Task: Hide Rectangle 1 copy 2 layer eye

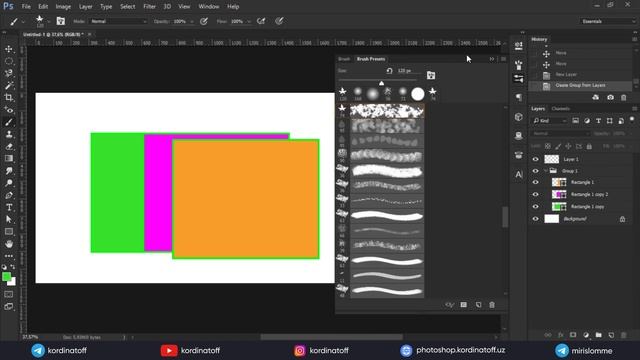Action: coord(536,195)
